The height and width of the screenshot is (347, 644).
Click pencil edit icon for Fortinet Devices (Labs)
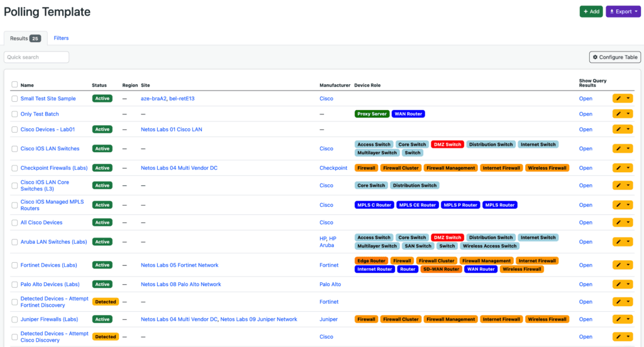(619, 265)
